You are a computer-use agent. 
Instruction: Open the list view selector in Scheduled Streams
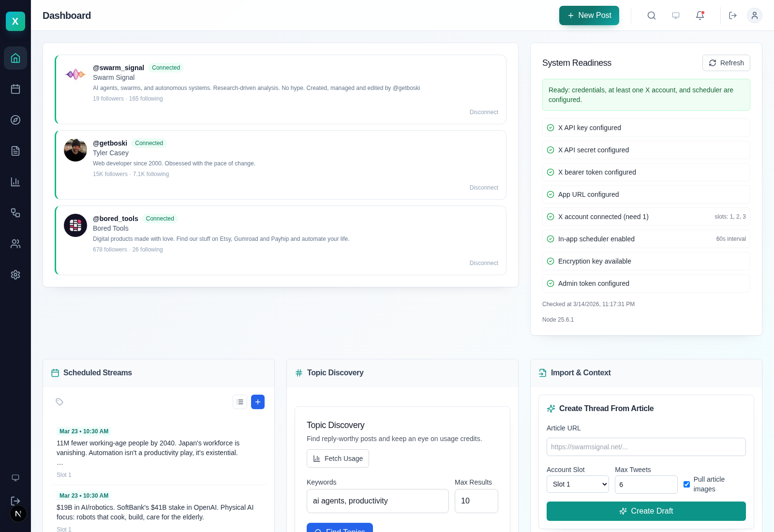240,402
